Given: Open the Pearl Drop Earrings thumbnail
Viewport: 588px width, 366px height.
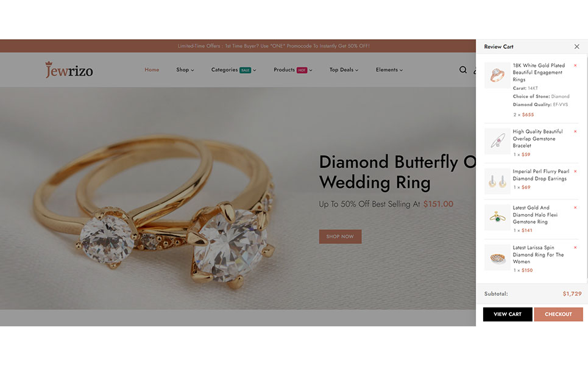Looking at the screenshot, I should [x=497, y=181].
